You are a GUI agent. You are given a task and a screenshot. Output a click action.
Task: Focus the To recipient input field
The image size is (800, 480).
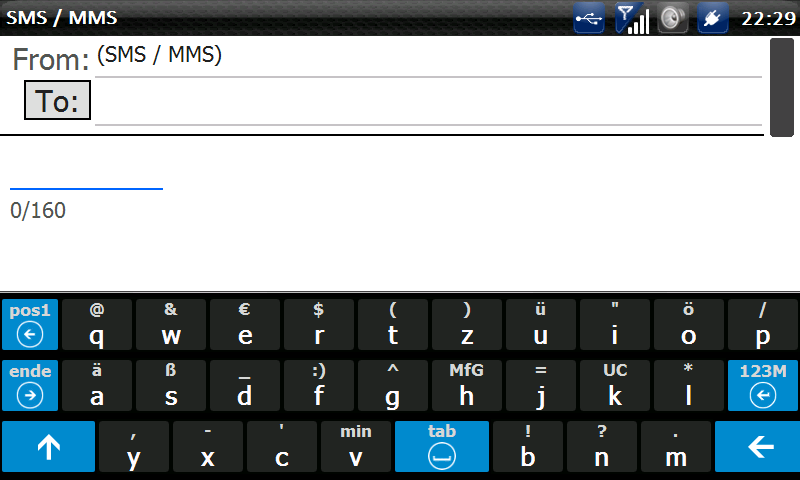pyautogui.click(x=429, y=102)
